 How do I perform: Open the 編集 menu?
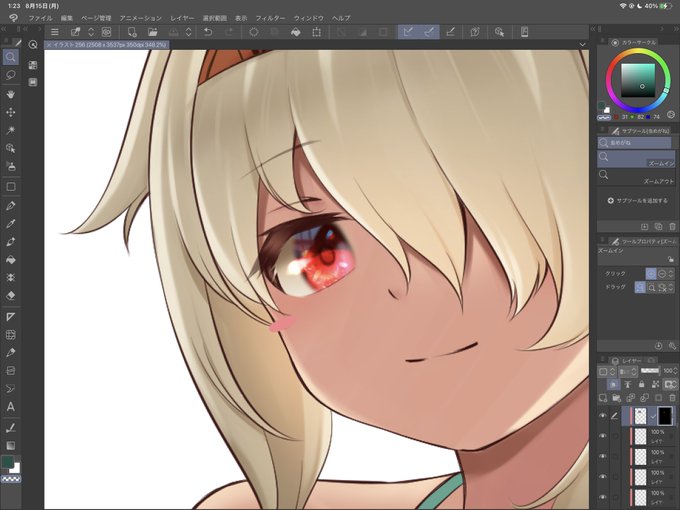[67, 18]
